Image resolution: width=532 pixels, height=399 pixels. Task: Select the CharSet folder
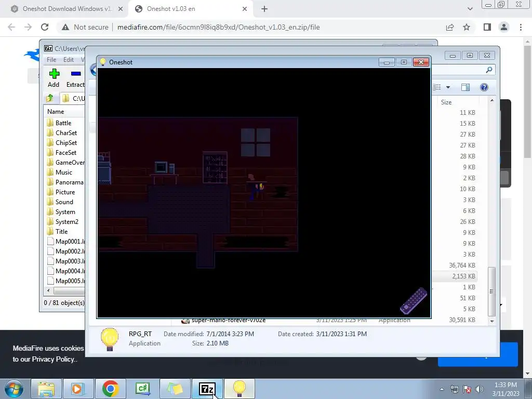pyautogui.click(x=66, y=132)
